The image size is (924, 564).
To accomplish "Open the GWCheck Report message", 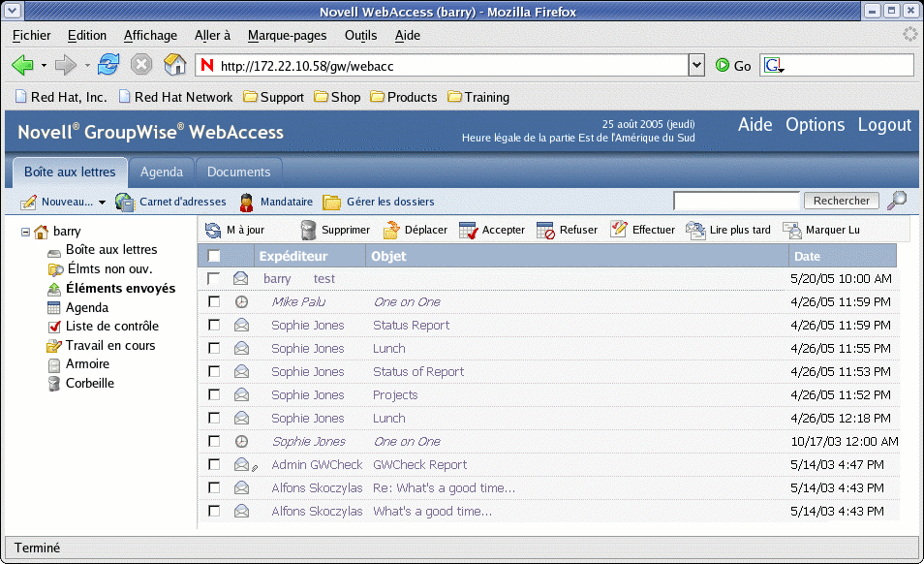I will [419, 464].
